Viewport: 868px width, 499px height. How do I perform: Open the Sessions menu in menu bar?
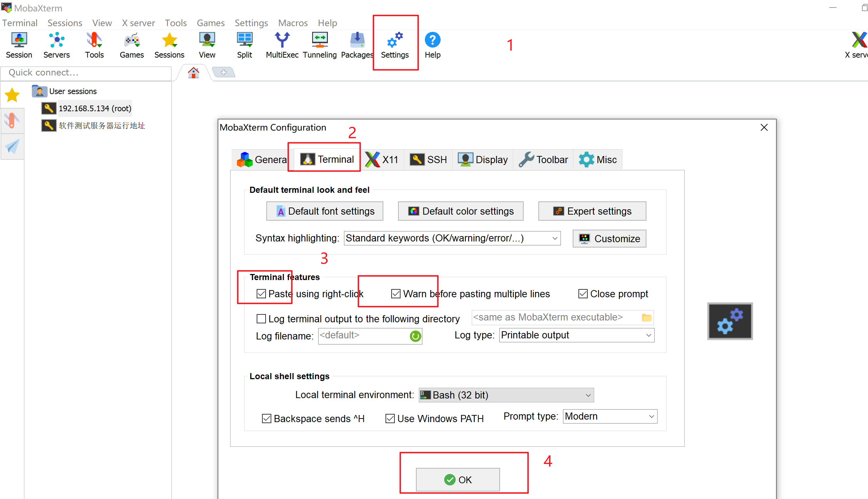tap(65, 23)
